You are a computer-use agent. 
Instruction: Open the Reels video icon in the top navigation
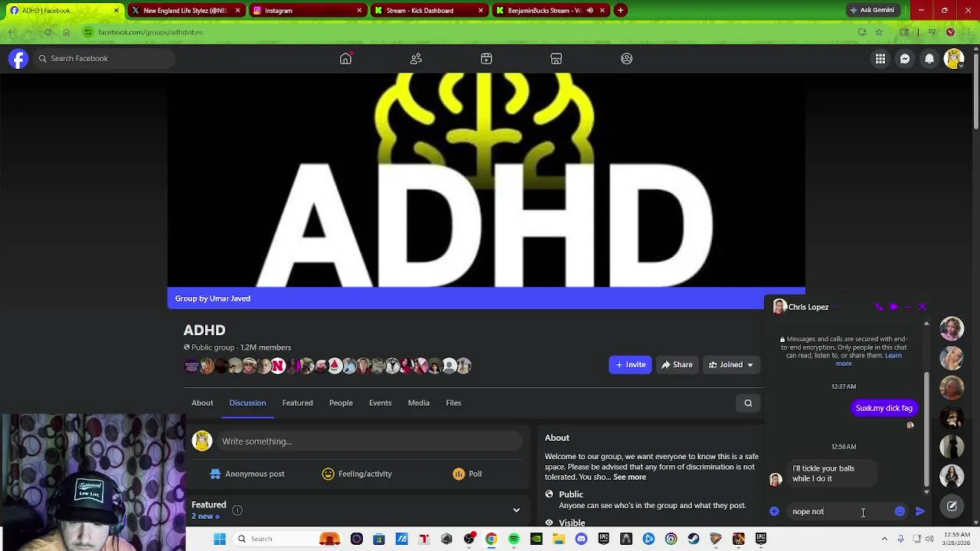point(486,59)
